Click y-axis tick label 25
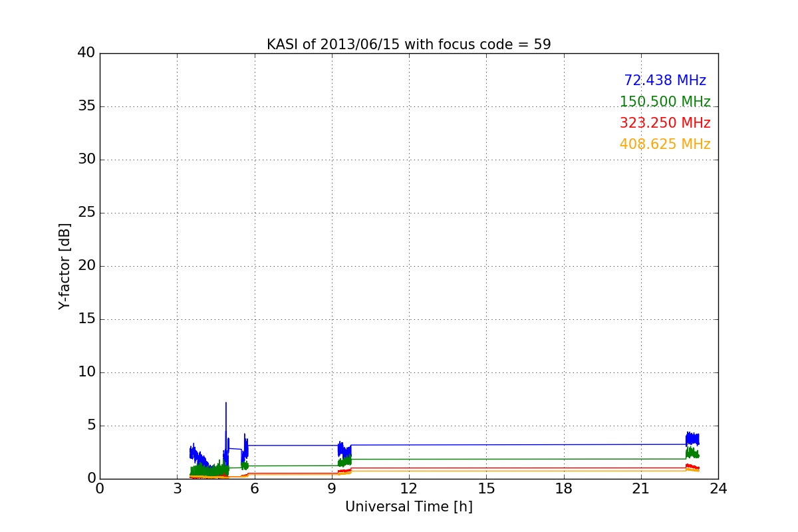This screenshot has height=532, width=798. pos(86,213)
